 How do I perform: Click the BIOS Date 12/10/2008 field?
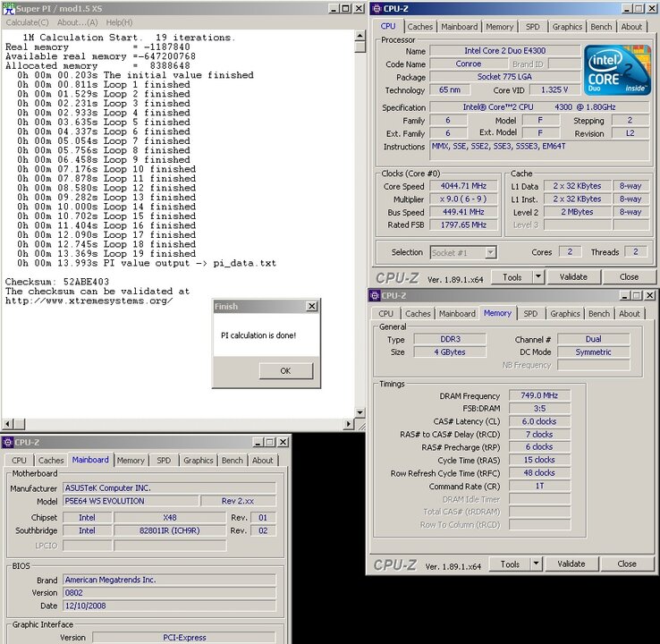tap(169, 606)
